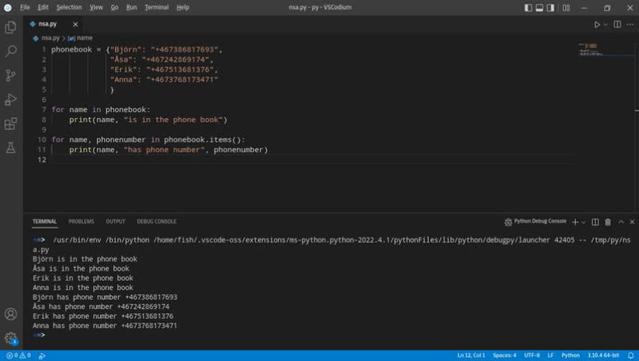Open Customize Layout icon in title bar
The image size is (639, 361).
(x=566, y=8)
